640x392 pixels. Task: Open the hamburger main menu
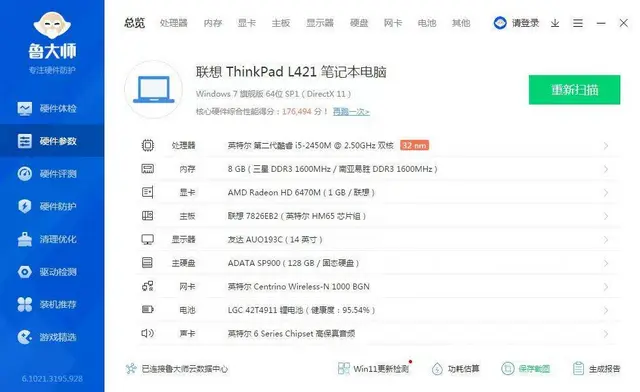pyautogui.click(x=578, y=23)
